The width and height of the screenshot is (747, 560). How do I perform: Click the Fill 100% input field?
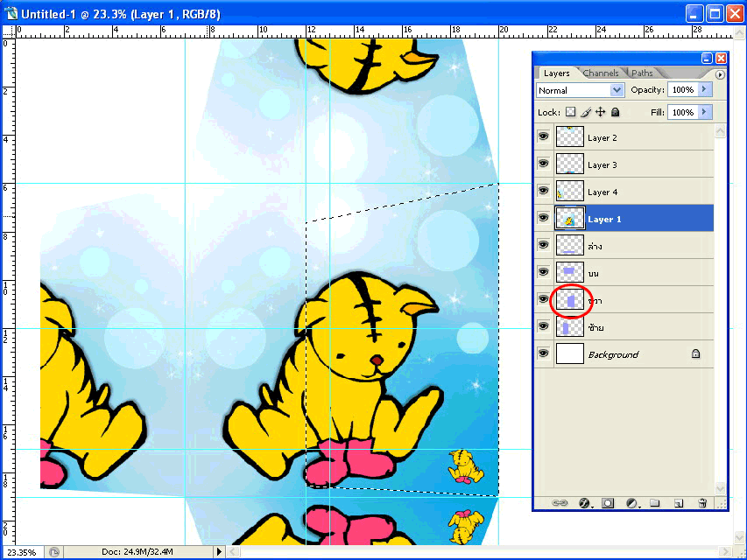683,112
